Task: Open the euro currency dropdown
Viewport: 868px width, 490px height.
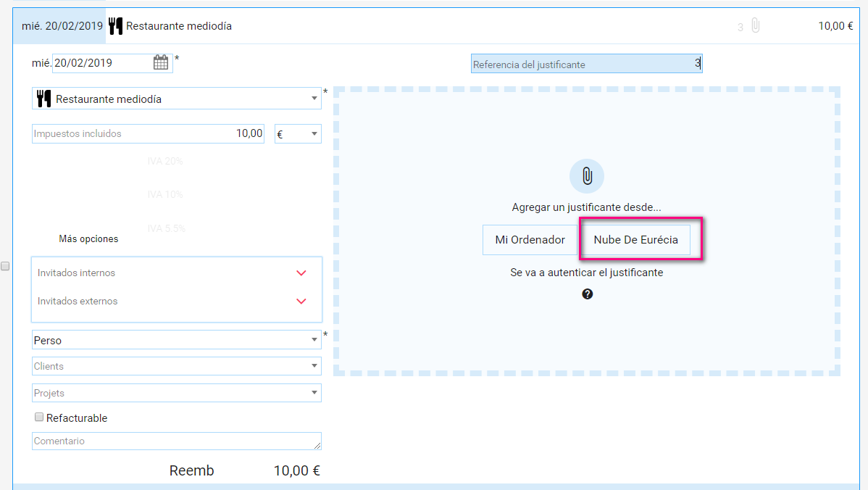Action: pos(298,134)
